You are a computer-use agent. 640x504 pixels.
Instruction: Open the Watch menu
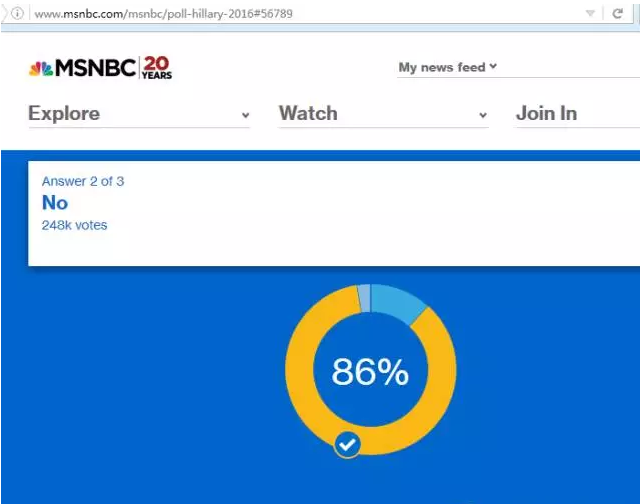[x=308, y=113]
